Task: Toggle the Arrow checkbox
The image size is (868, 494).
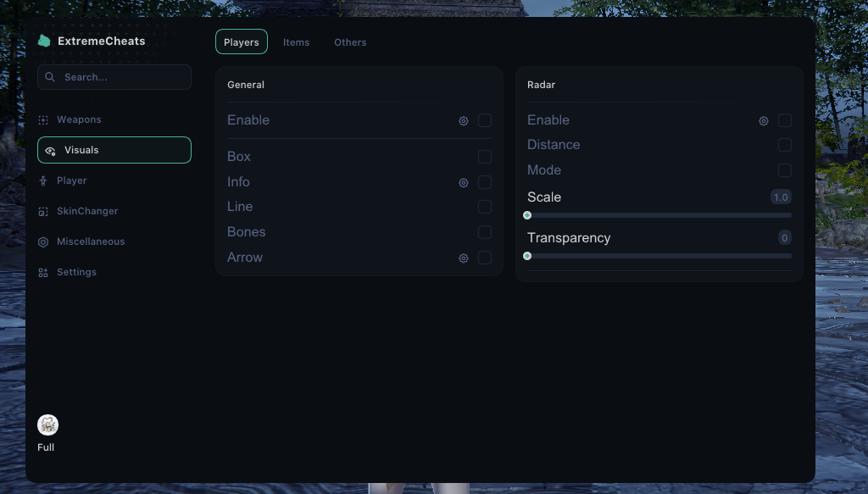Action: 484,258
